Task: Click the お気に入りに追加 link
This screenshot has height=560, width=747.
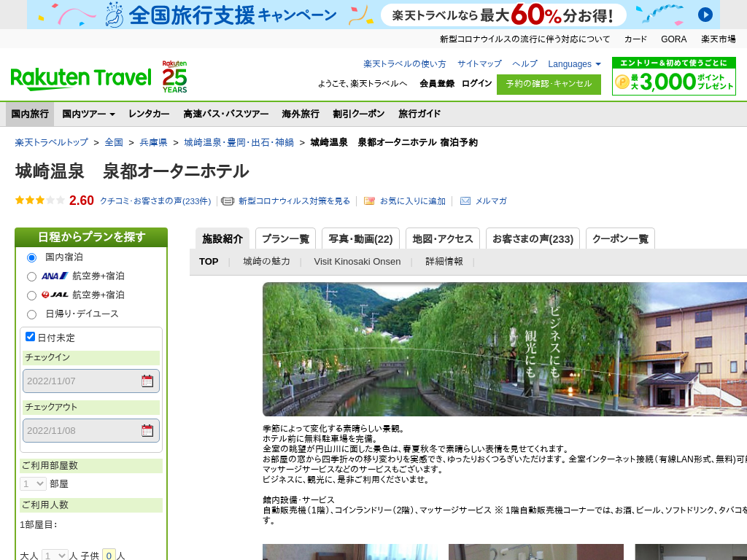Action: click(413, 201)
